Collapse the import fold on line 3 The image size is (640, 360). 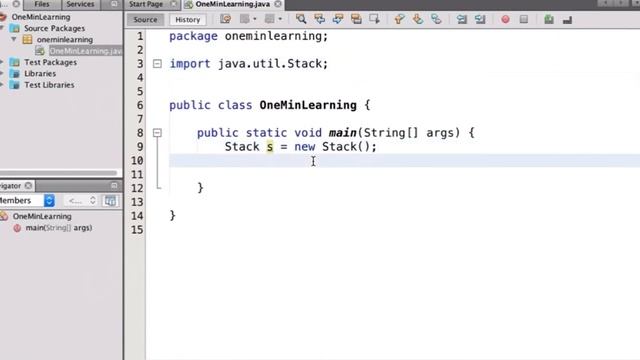coord(157,64)
